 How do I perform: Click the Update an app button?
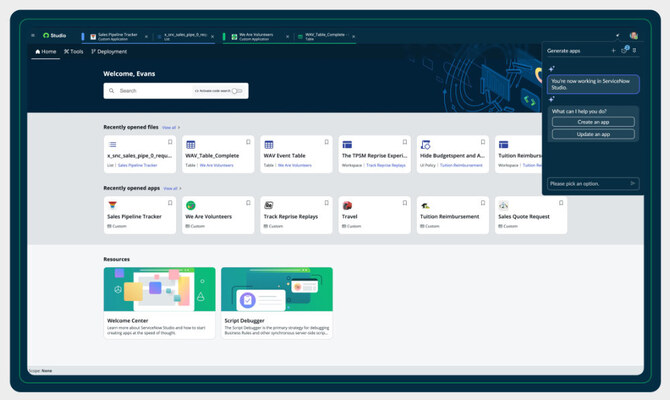pyautogui.click(x=593, y=134)
